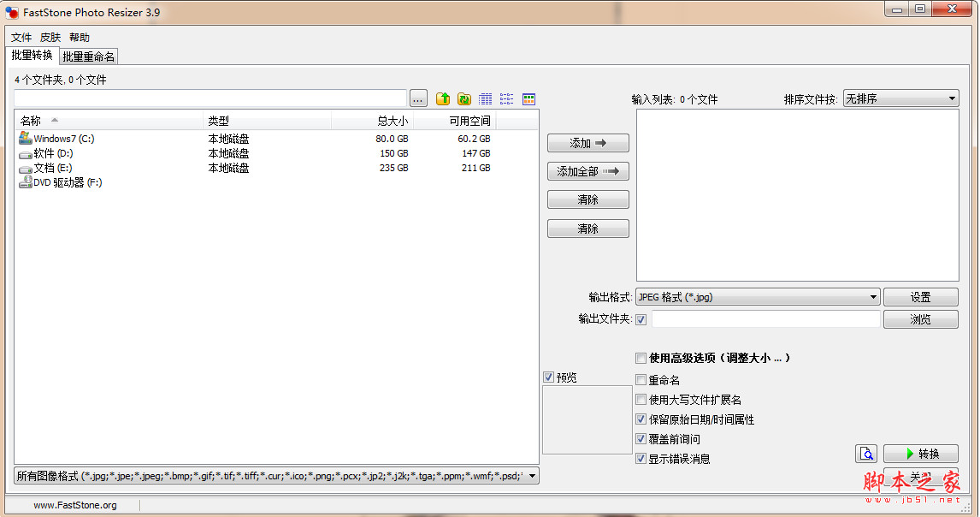This screenshot has height=517, width=980.
Task: Switch to details view icon
Action: pos(485,99)
